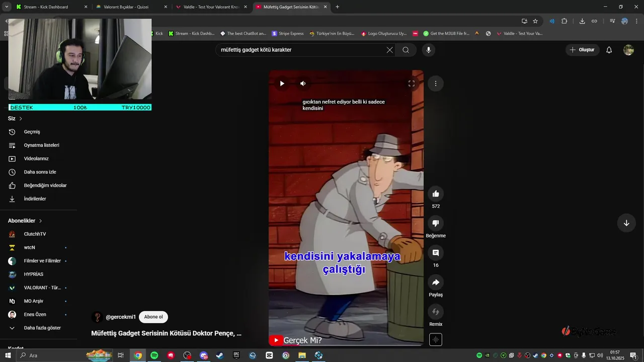This screenshot has width=644, height=362.
Task: Click the Oluştur create button
Action: coord(582,50)
